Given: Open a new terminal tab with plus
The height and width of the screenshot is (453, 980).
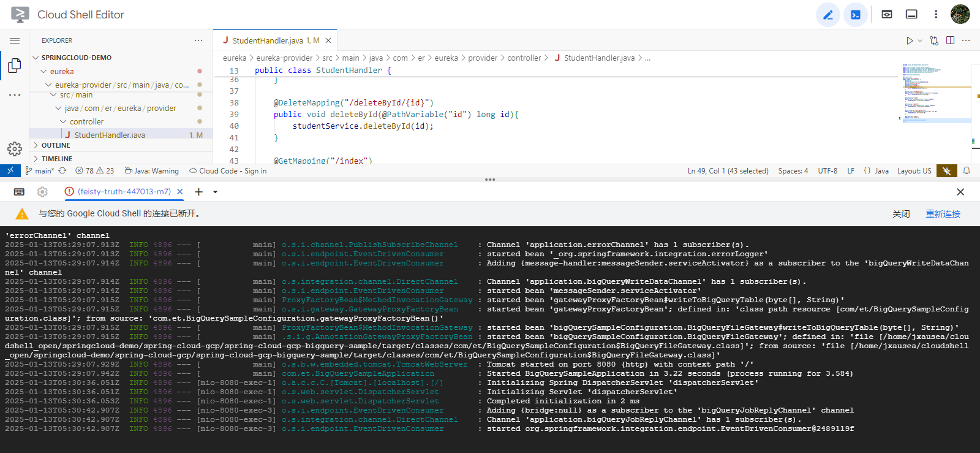Looking at the screenshot, I should click(198, 192).
